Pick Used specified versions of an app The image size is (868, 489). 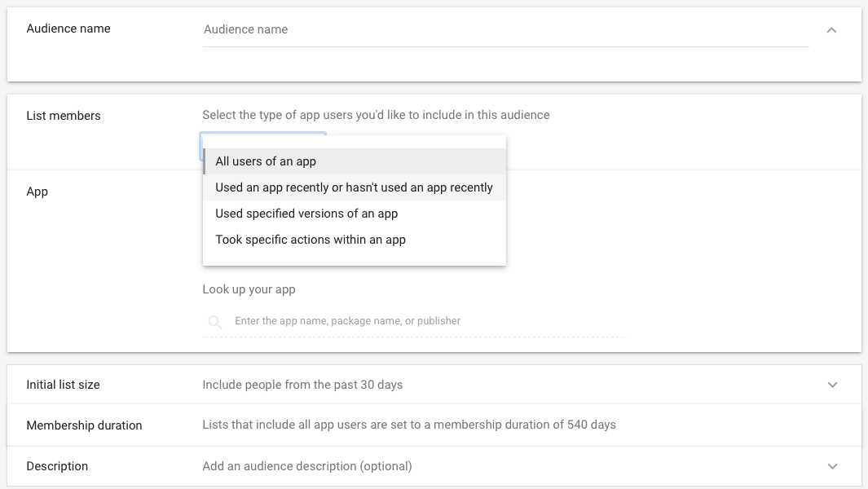tap(355, 214)
